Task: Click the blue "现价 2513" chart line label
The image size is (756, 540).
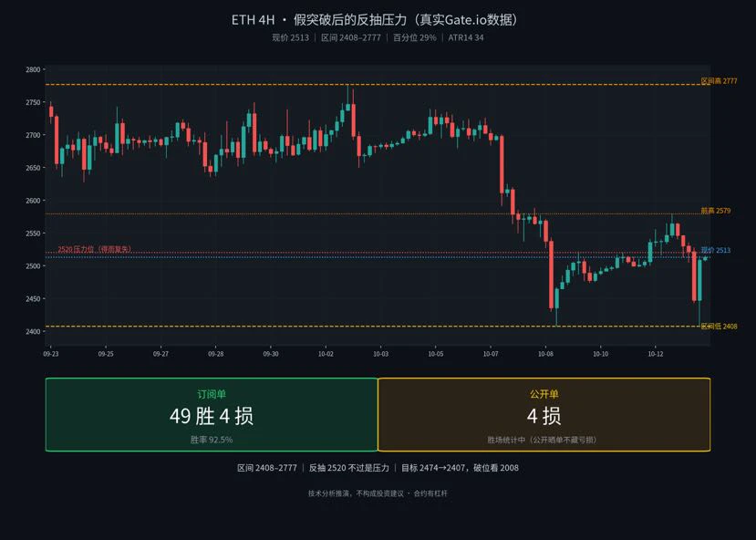Action: pyautogui.click(x=716, y=250)
